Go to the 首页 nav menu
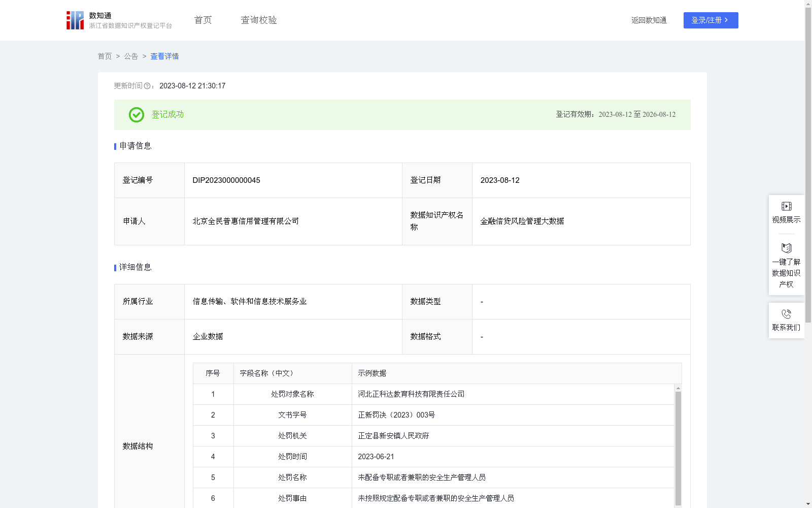 coord(203,20)
